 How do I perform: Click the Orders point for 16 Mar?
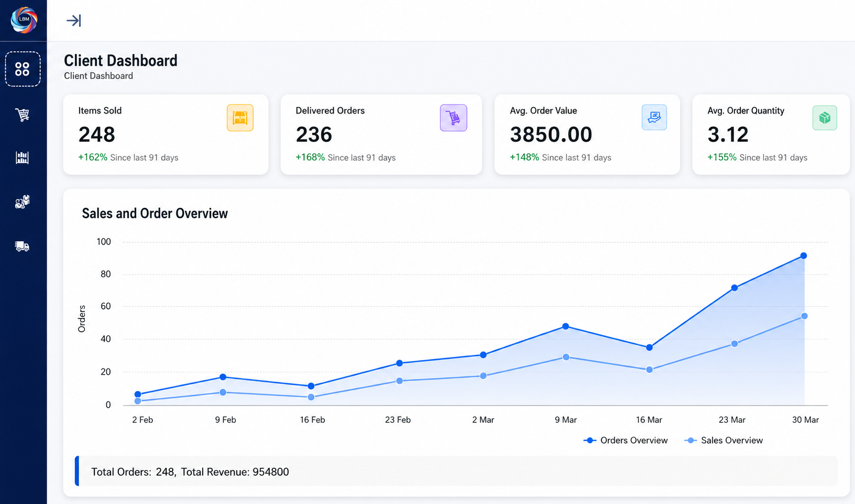tap(650, 348)
